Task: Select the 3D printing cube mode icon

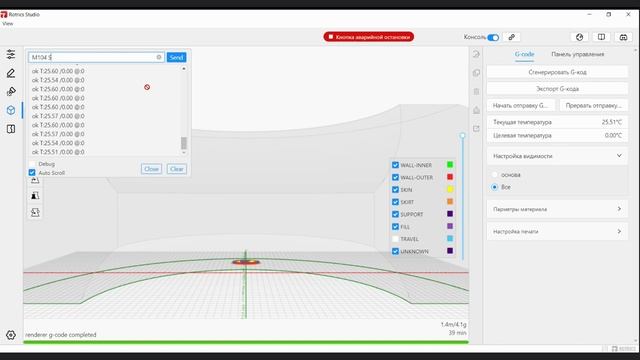Action: tap(11, 110)
